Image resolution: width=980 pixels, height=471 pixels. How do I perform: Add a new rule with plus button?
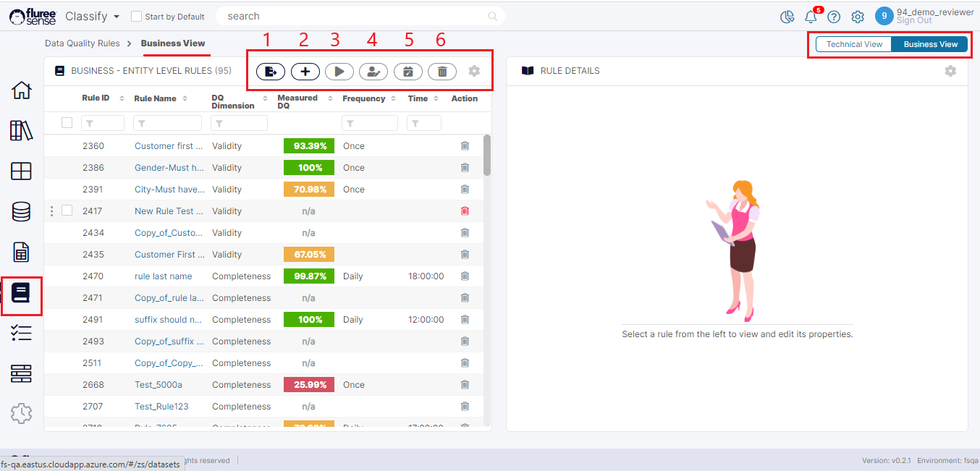[x=305, y=72]
